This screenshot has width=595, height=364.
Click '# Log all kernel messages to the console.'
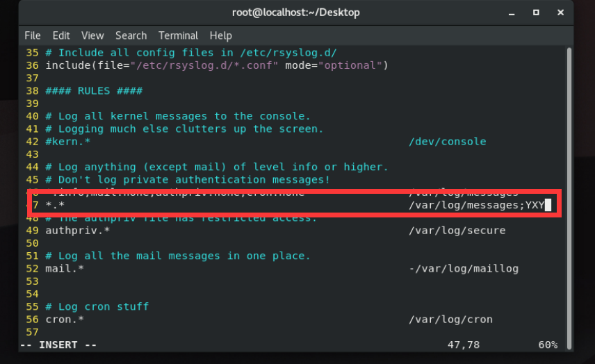(x=177, y=116)
